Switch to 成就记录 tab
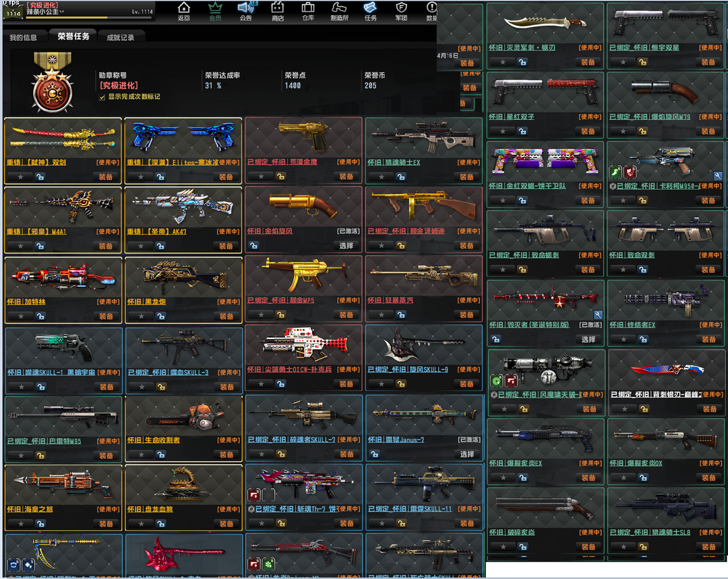Image resolution: width=728 pixels, height=579 pixels. pyautogui.click(x=120, y=38)
